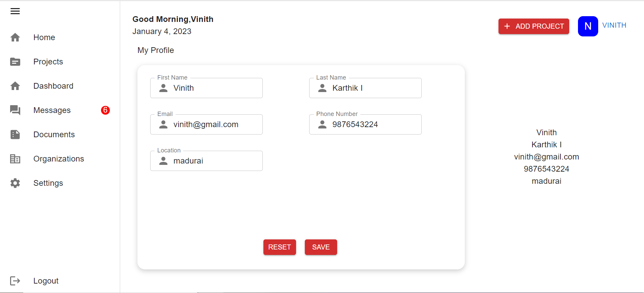Click the Home icon in the sidebar
Viewport: 644px width, 293px height.
tap(15, 37)
